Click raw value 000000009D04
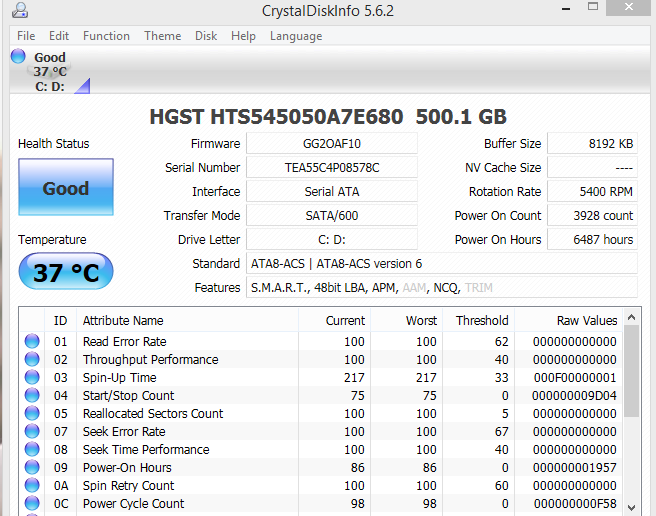Screen dimensions: 656x516 click(x=574, y=395)
